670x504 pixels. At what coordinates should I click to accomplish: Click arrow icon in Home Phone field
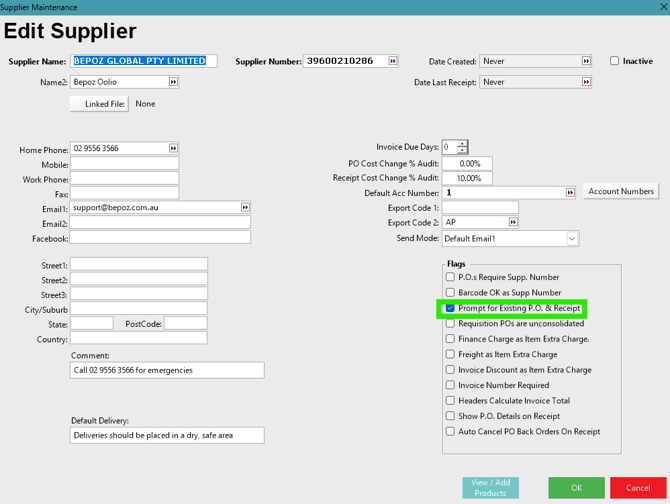click(x=173, y=148)
